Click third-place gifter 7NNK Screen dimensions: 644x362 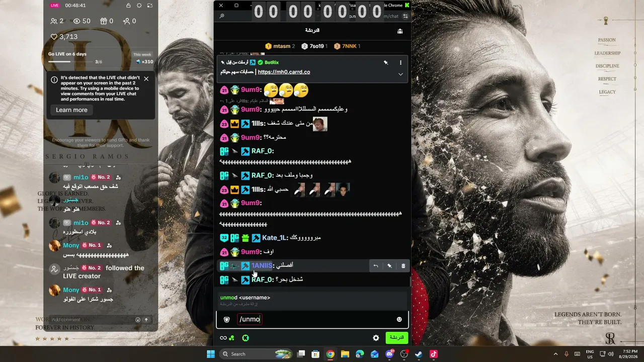pos(347,46)
